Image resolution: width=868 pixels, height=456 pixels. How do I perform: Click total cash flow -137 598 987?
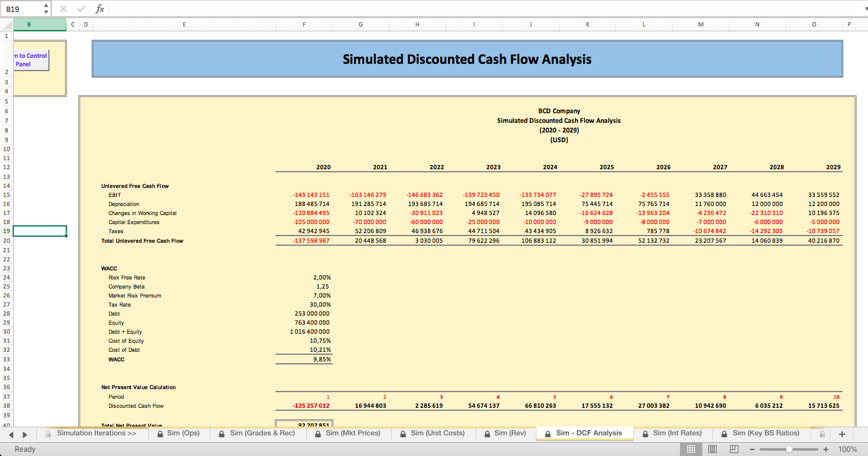point(311,241)
